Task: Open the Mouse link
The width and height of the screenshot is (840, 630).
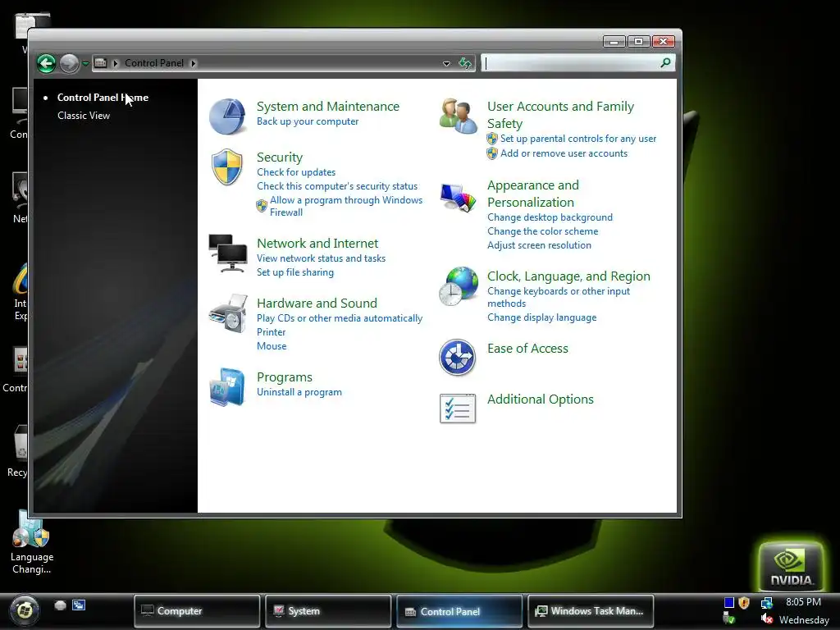Action: coord(272,346)
